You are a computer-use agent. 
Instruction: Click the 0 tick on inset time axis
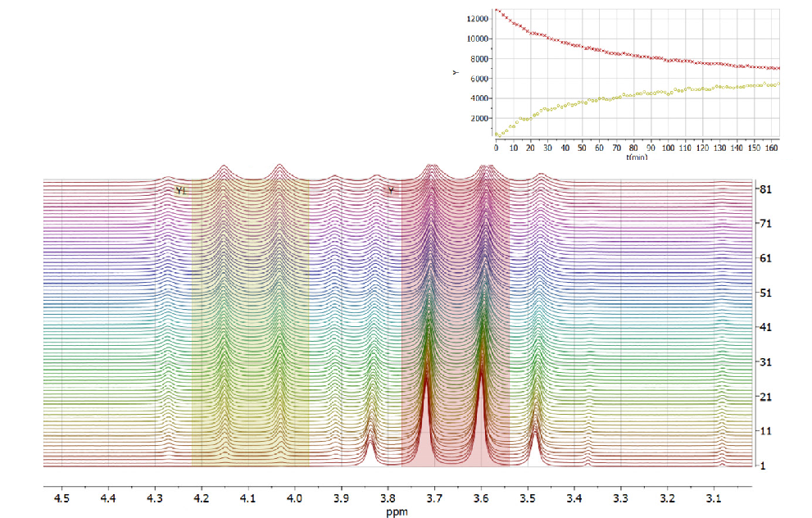496,148
